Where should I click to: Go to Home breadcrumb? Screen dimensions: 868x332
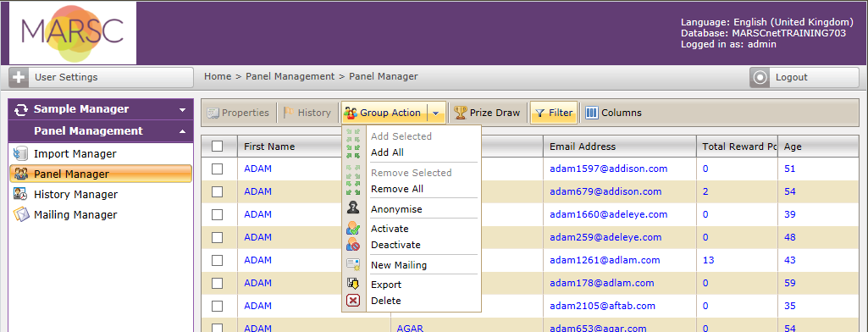point(218,76)
